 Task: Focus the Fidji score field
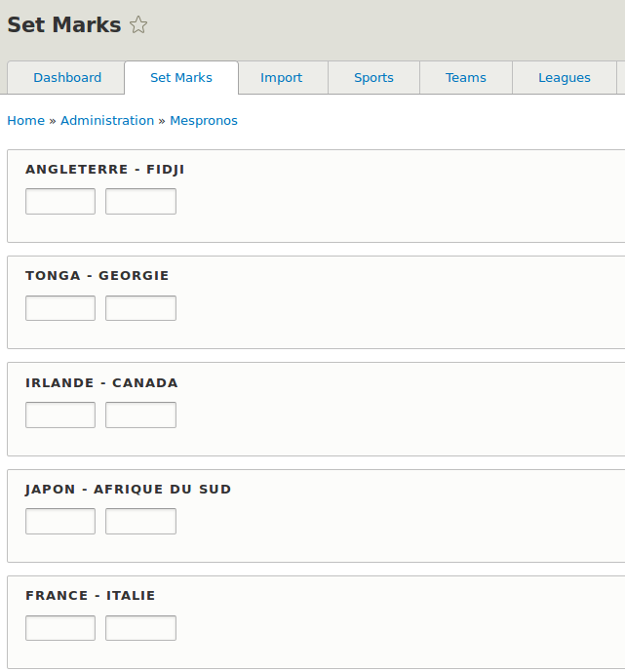pyautogui.click(x=140, y=202)
